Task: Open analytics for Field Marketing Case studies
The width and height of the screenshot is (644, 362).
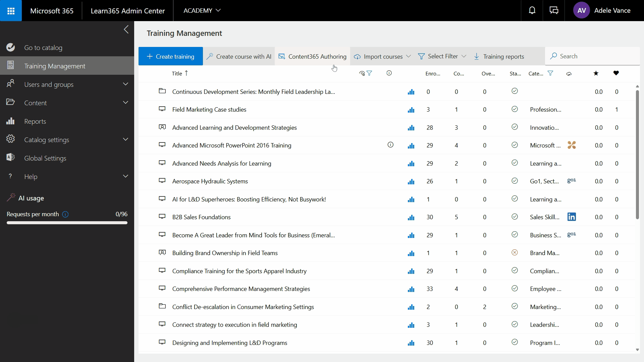Action: [411, 110]
